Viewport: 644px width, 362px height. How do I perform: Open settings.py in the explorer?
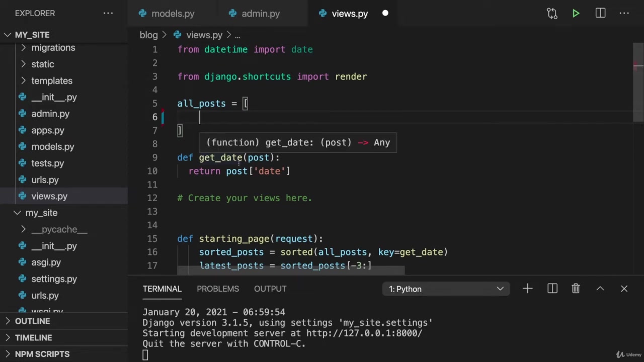[x=54, y=279]
